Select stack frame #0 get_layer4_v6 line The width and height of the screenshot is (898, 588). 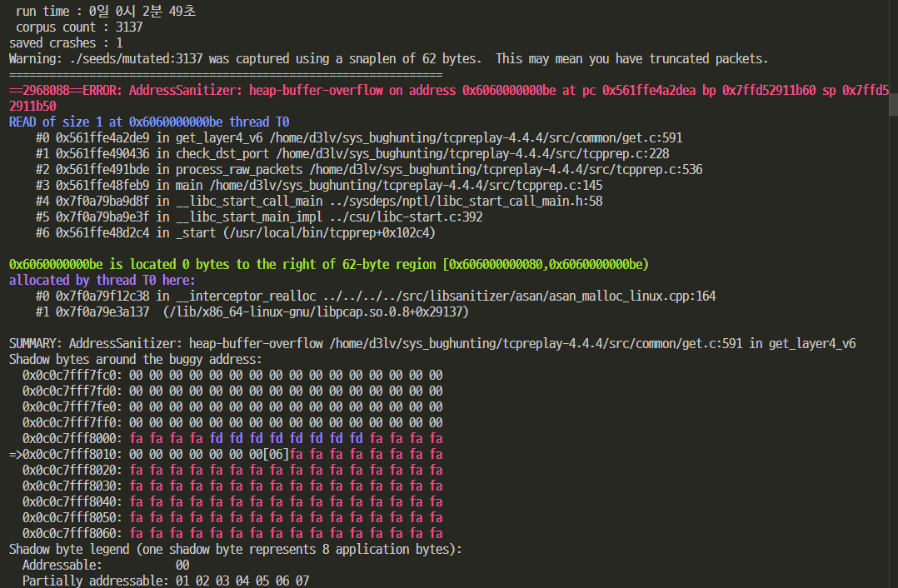point(359,138)
